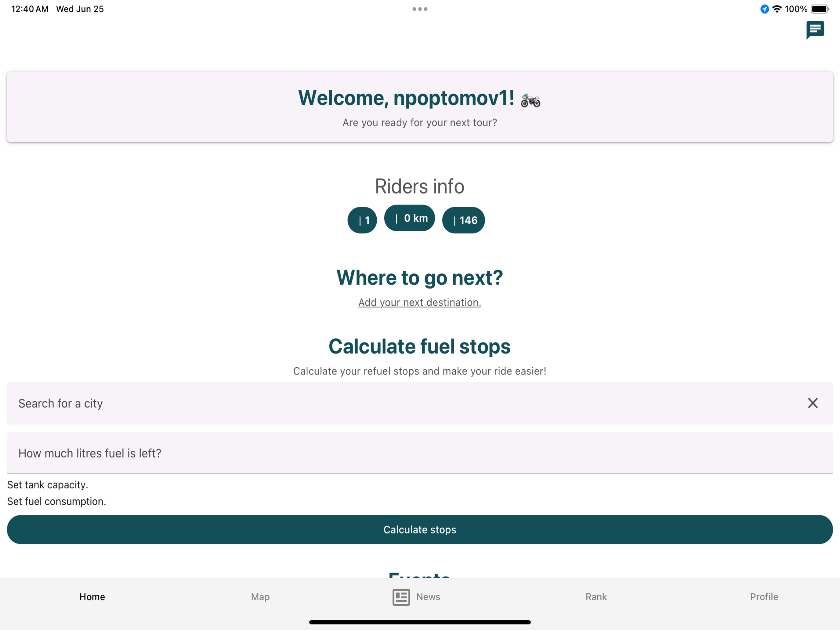The width and height of the screenshot is (840, 630).
Task: Tap the Are you ready for your next tour? text
Action: [420, 123]
